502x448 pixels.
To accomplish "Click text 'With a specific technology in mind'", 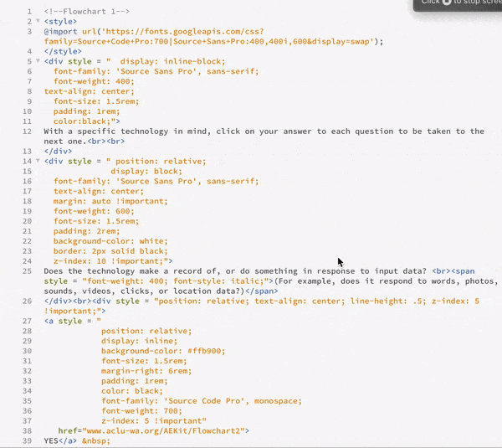I will (125, 131).
